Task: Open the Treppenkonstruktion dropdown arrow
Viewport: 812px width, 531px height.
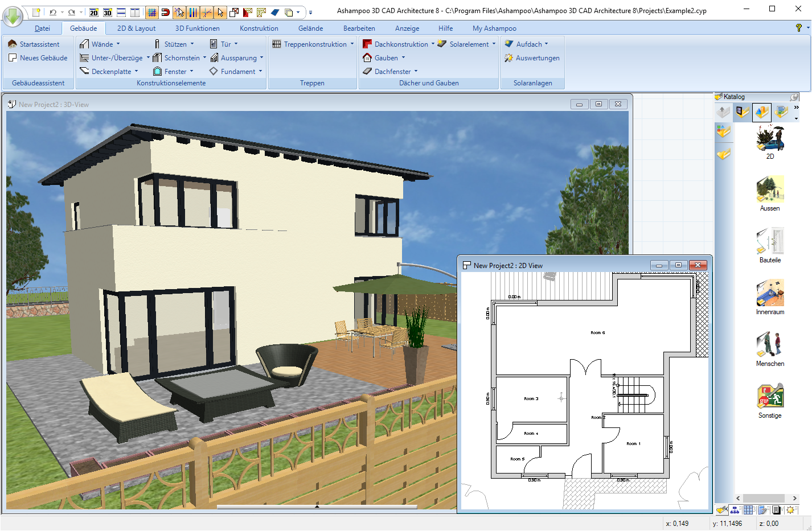Action: click(352, 44)
